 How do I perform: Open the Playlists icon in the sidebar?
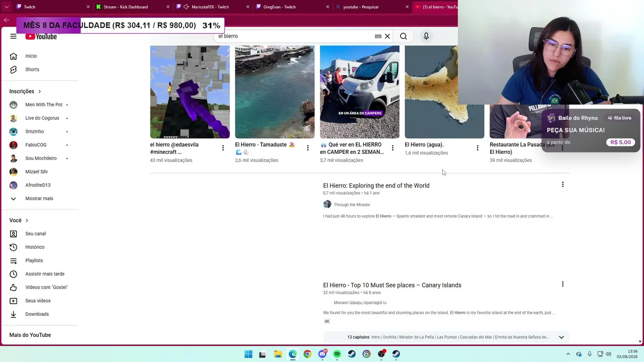click(x=14, y=260)
